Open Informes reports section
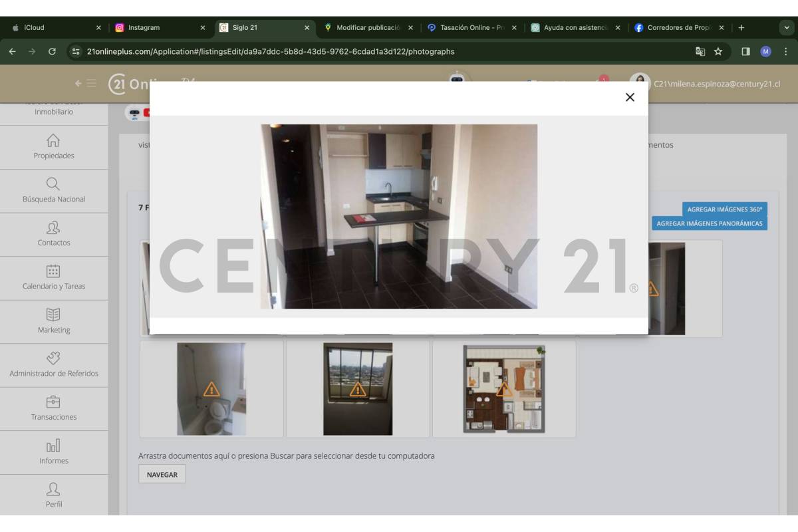The image size is (798, 532). click(54, 452)
